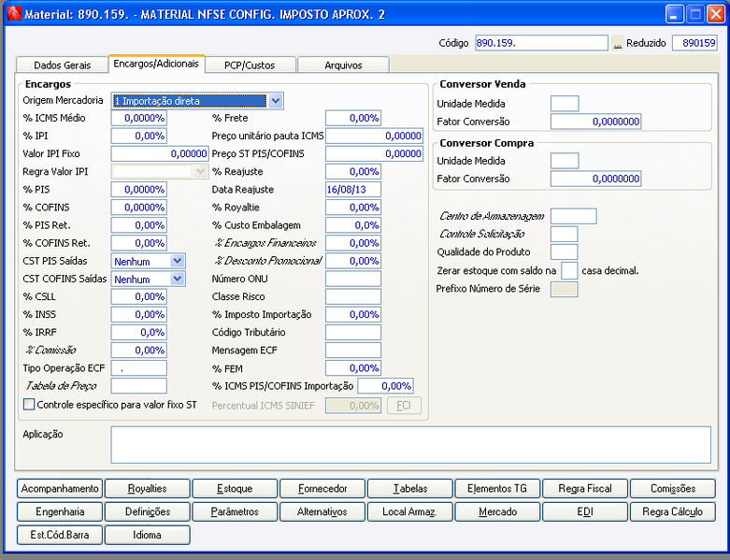Viewport: 730px width, 560px height.
Task: Click into the Aplicação text area
Action: tap(410, 444)
